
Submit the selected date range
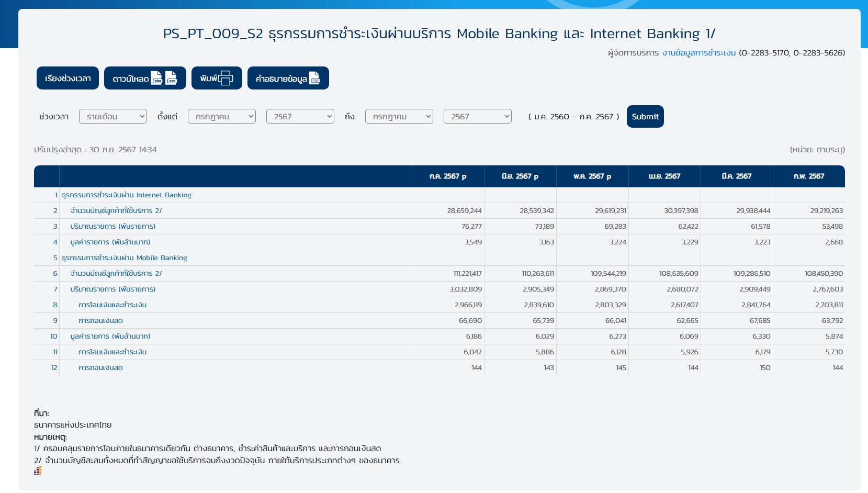pos(645,116)
